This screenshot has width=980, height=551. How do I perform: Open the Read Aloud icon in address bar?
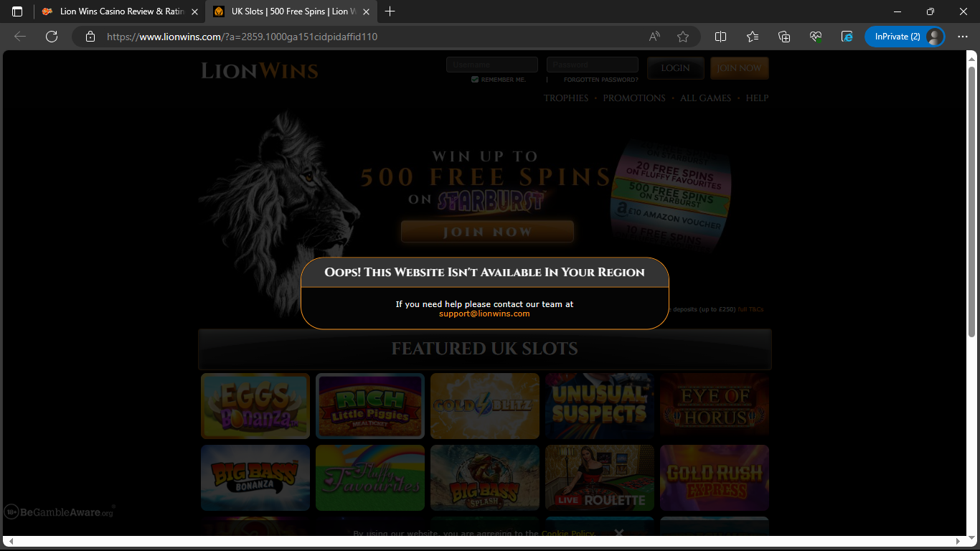654,37
